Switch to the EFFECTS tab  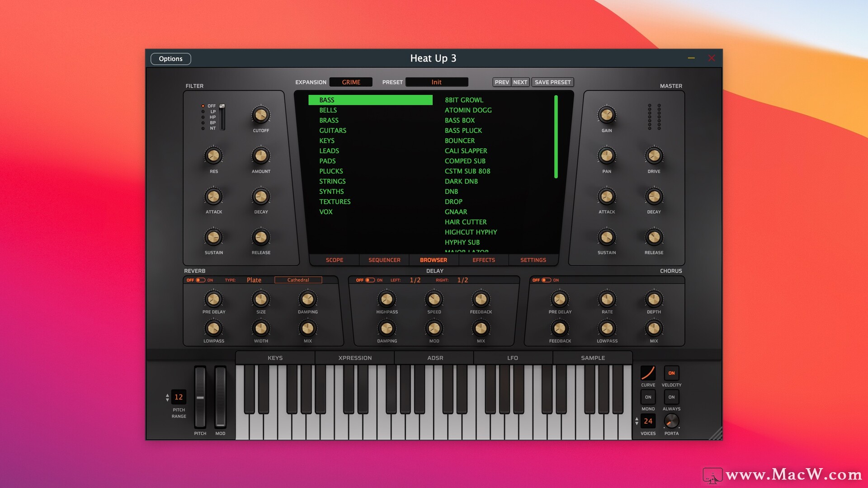[484, 260]
